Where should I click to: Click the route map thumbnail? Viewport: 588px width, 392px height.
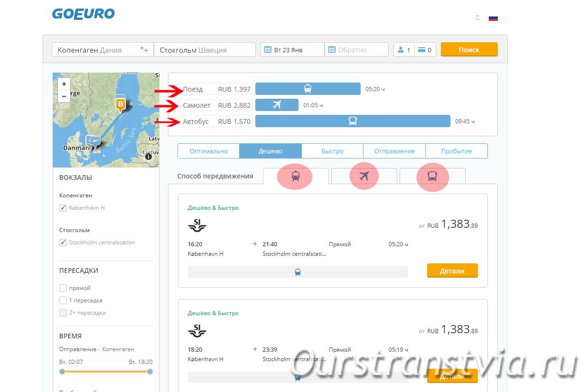pyautogui.click(x=106, y=120)
